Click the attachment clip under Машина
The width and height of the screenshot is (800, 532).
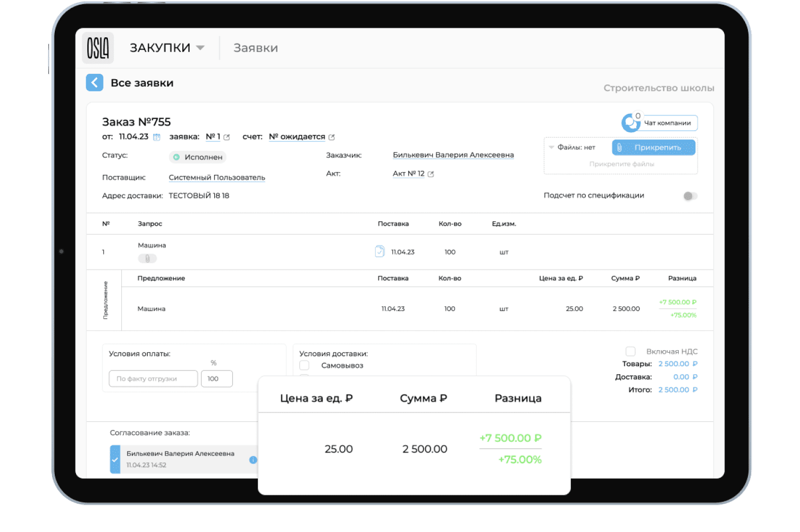tap(147, 259)
